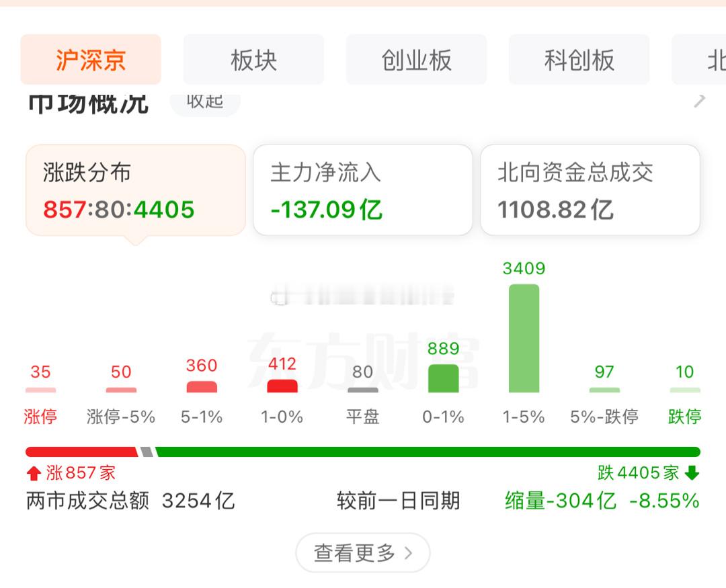Click the 857:80:4405 ratio value
This screenshot has width=726, height=588.
[x=119, y=210]
